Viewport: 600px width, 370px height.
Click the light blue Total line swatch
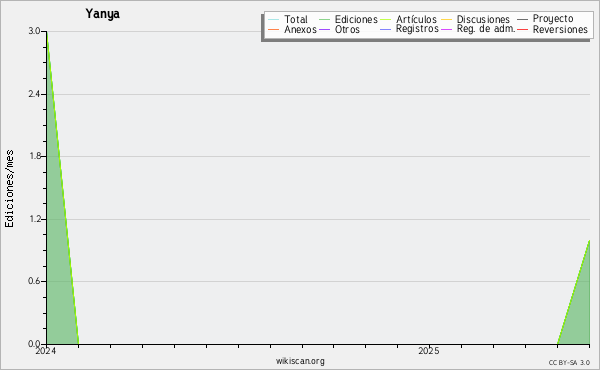tap(274, 20)
